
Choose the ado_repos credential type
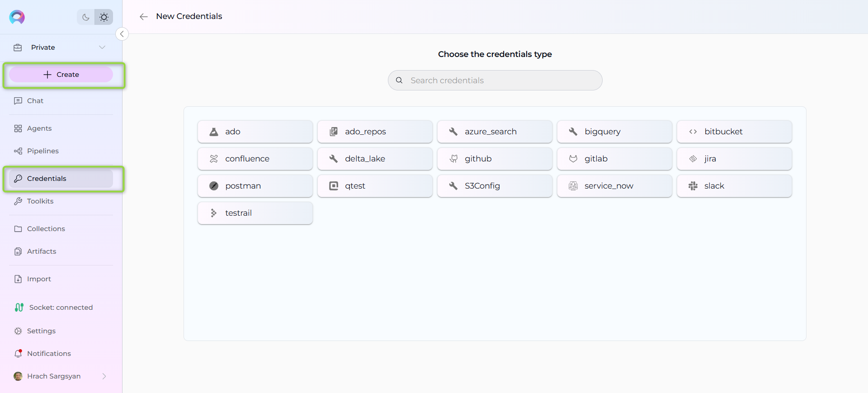(x=375, y=132)
